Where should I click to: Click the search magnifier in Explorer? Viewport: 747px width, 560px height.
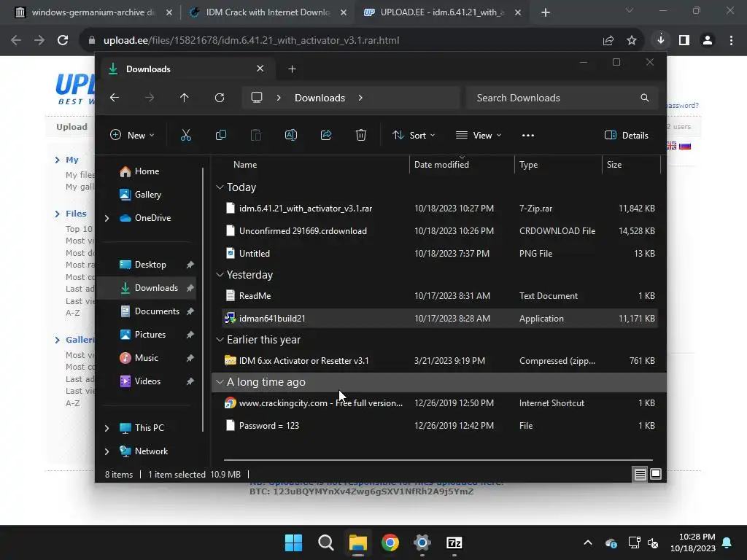click(645, 98)
